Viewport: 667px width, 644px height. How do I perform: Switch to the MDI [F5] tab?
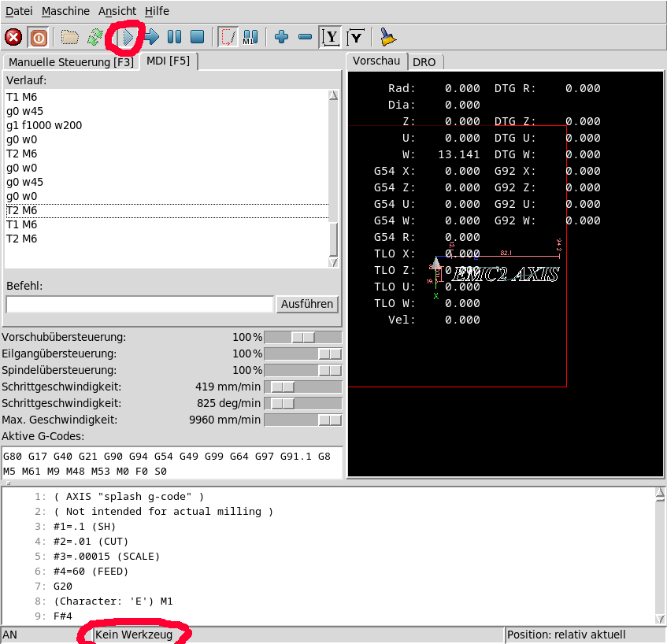coord(169,61)
